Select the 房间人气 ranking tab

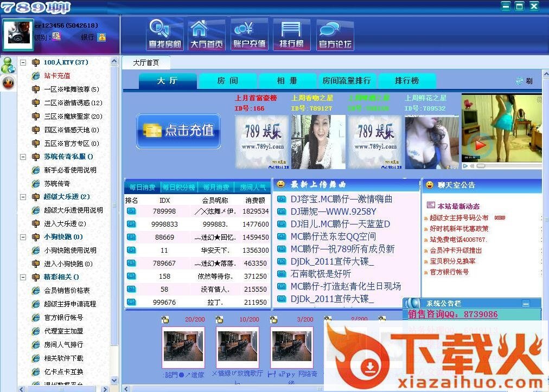pyautogui.click(x=253, y=187)
